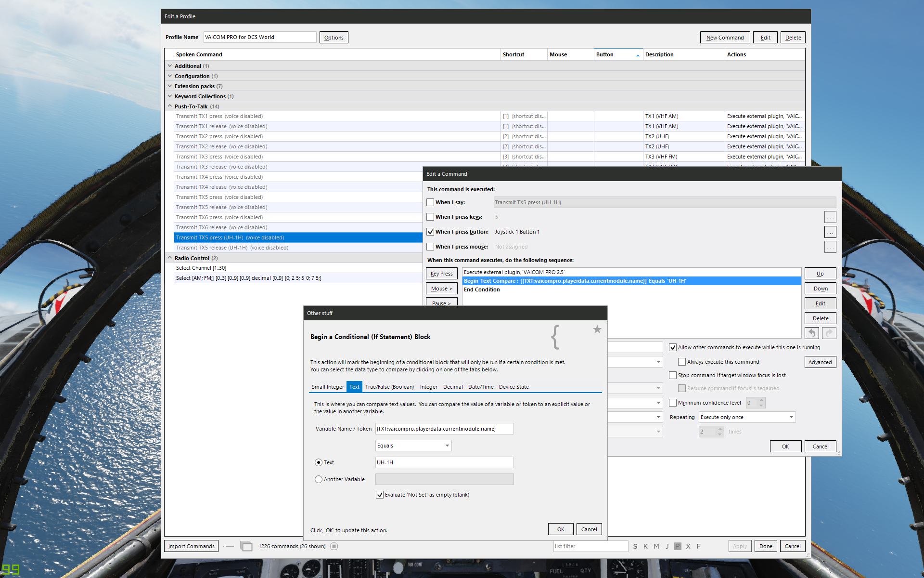Switch to the Device State tab
Image resolution: width=924 pixels, height=578 pixels.
tap(513, 387)
